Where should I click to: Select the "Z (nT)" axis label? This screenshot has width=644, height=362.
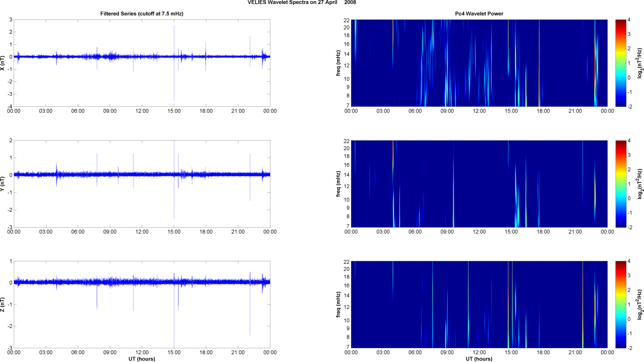tap(3, 305)
